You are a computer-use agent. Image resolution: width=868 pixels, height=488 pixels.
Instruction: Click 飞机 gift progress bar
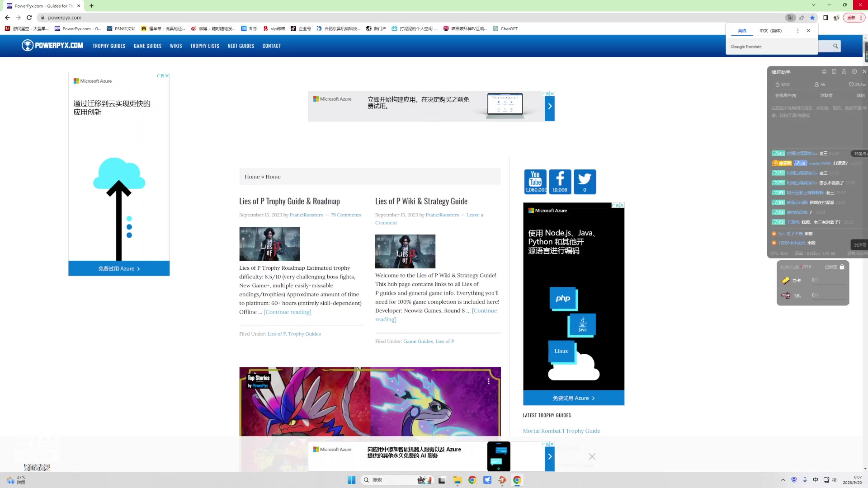tap(828, 299)
